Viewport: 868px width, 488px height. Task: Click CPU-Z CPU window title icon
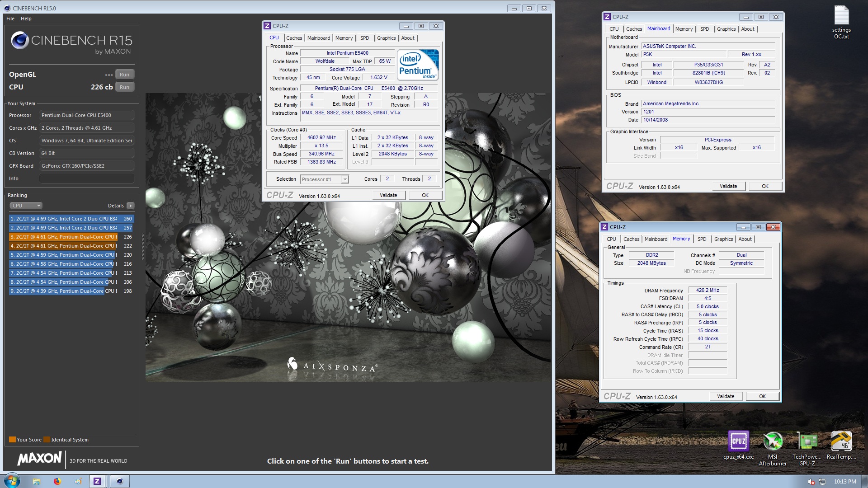pyautogui.click(x=267, y=26)
